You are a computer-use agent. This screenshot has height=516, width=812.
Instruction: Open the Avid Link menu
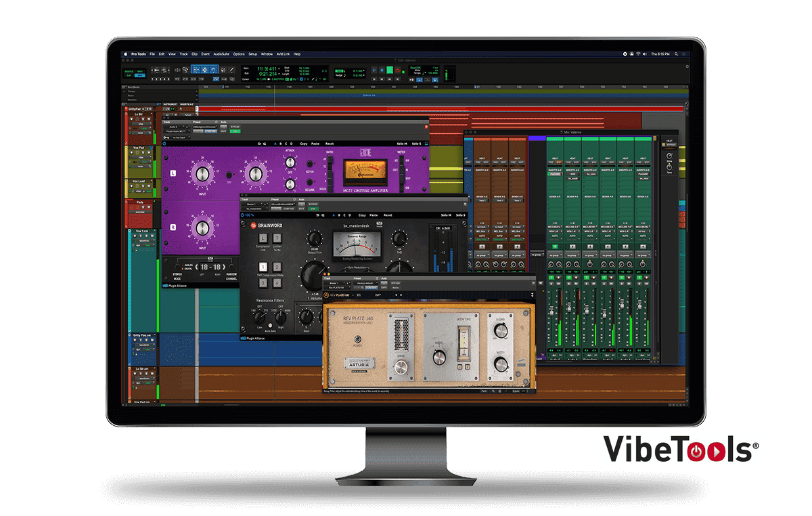pyautogui.click(x=283, y=53)
